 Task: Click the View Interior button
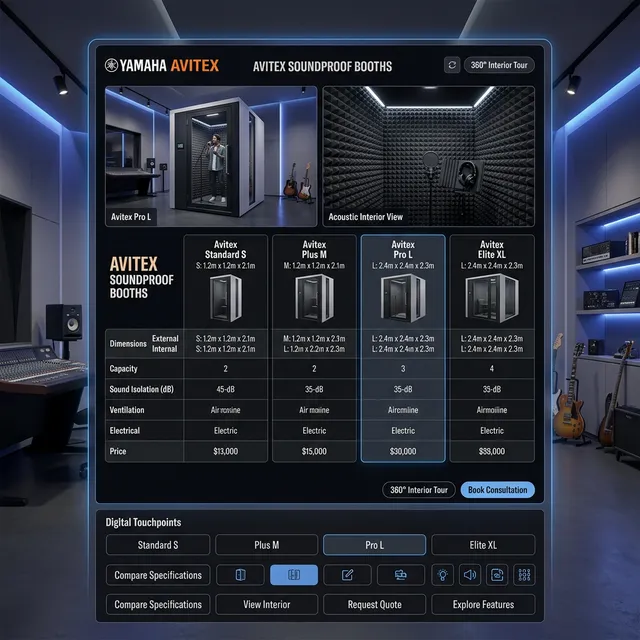pos(267,604)
